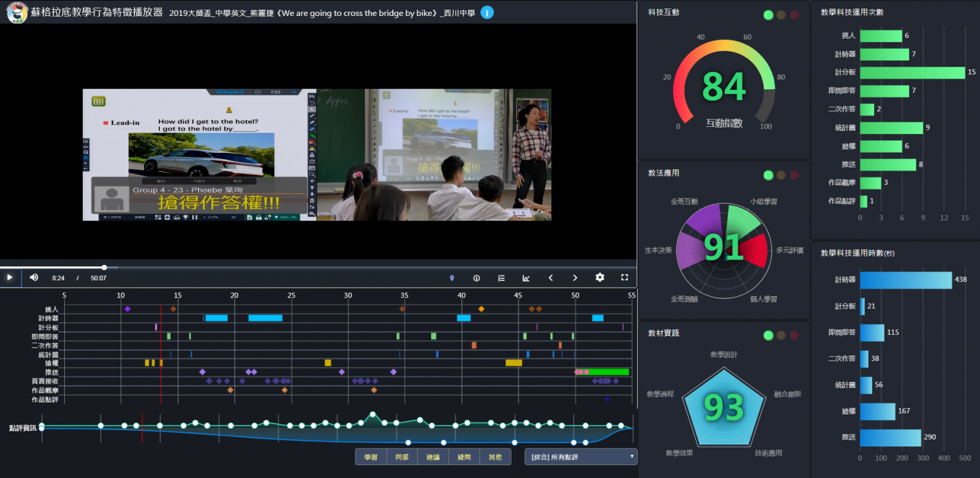Select red dot in 教材實踐 panel

pyautogui.click(x=794, y=335)
